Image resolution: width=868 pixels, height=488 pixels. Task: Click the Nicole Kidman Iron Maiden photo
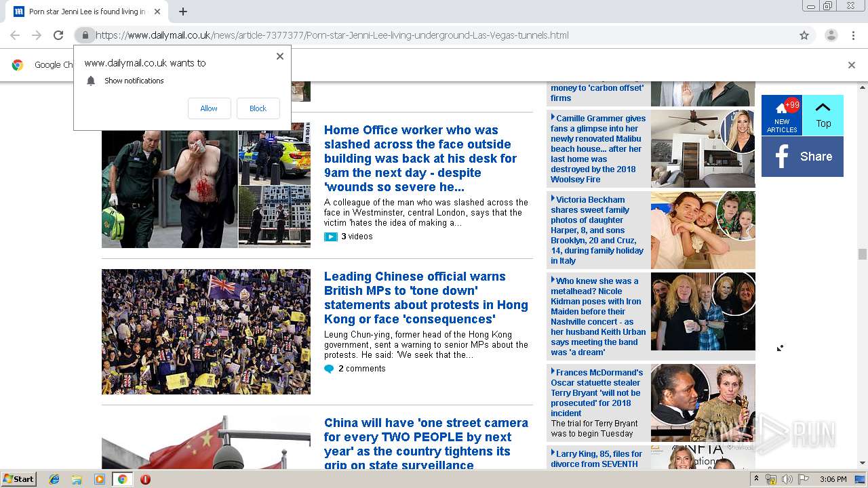coord(703,311)
